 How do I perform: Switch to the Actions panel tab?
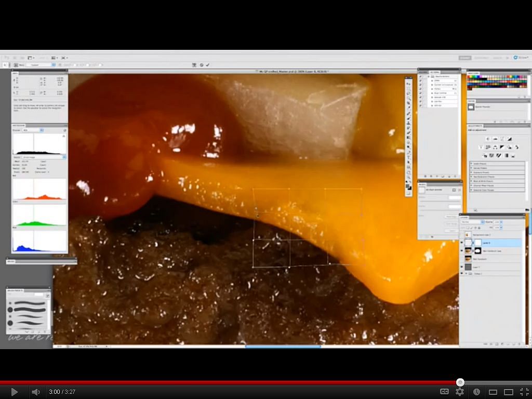435,72
